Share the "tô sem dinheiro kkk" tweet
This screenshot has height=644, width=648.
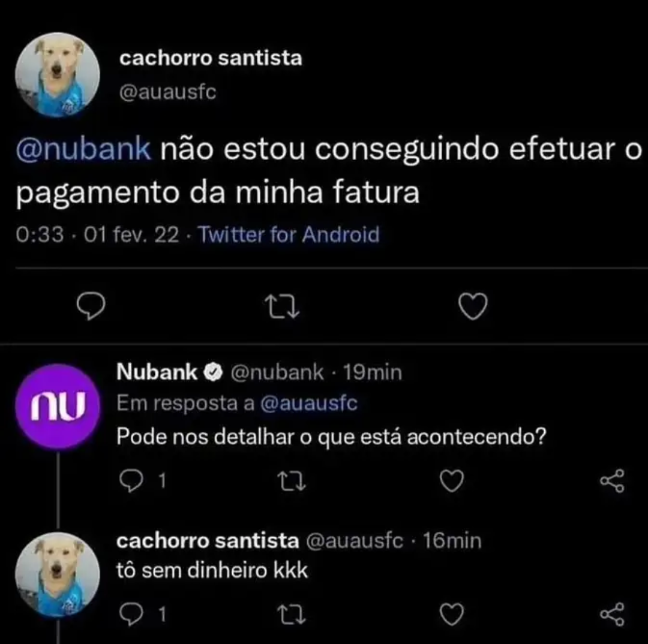(612, 613)
